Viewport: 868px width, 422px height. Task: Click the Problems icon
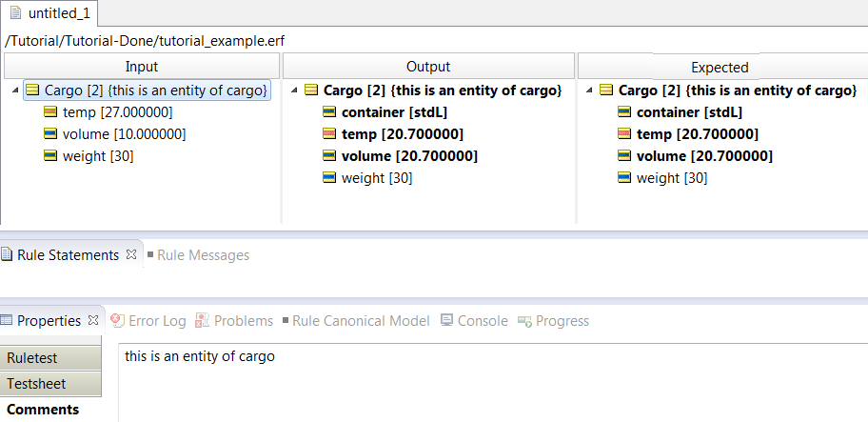click(x=202, y=321)
